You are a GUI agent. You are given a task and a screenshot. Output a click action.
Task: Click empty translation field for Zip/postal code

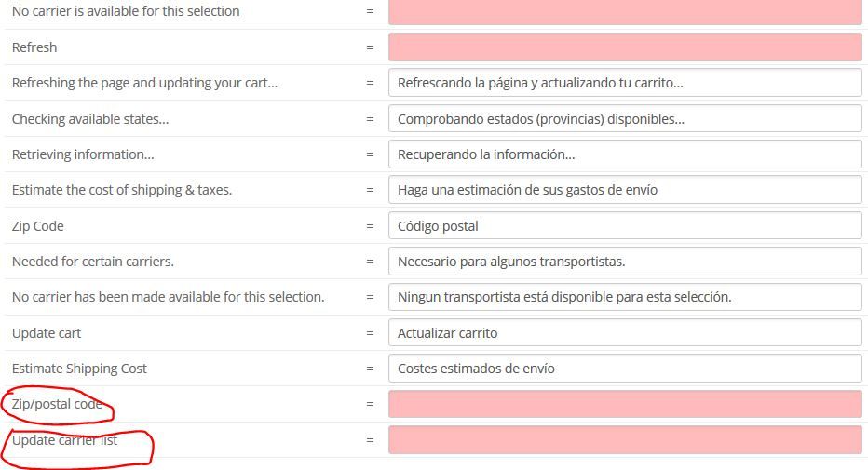[625, 404]
